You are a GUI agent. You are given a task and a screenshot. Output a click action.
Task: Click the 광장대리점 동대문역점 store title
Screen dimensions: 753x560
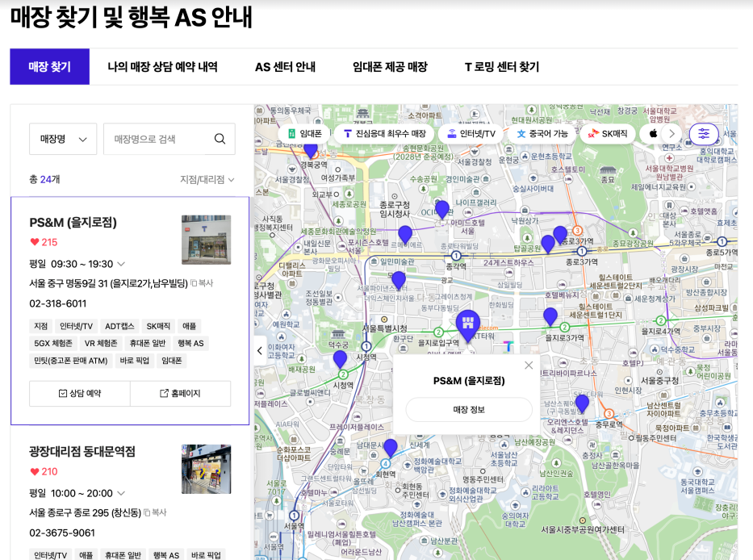82,451
